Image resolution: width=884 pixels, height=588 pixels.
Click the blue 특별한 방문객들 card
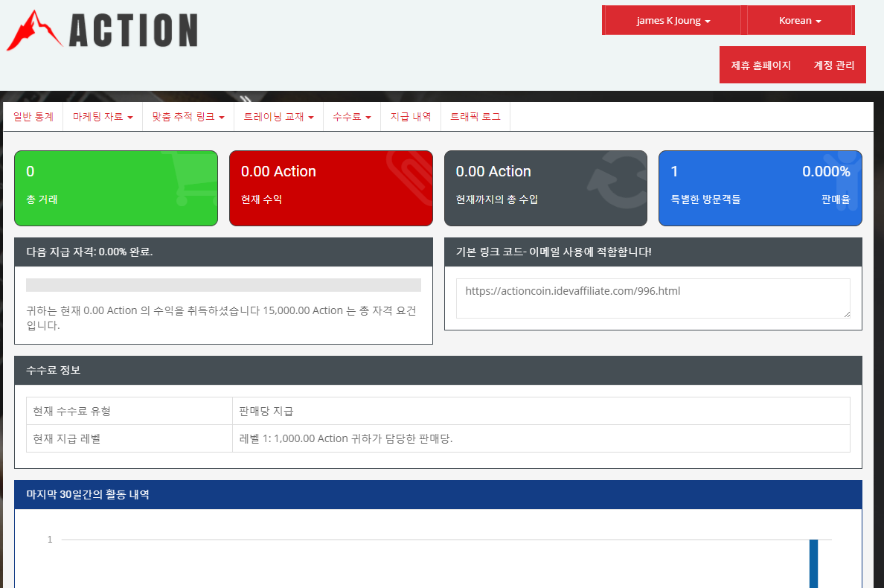[x=760, y=188]
